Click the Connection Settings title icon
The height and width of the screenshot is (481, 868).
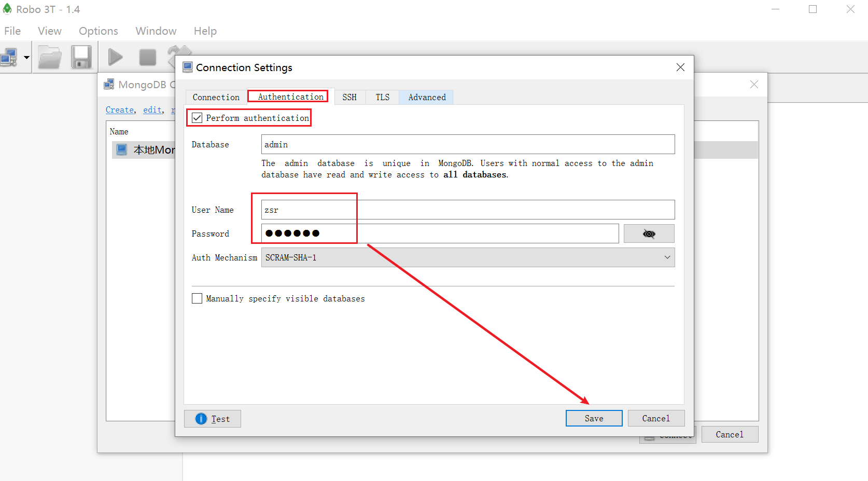coord(188,67)
